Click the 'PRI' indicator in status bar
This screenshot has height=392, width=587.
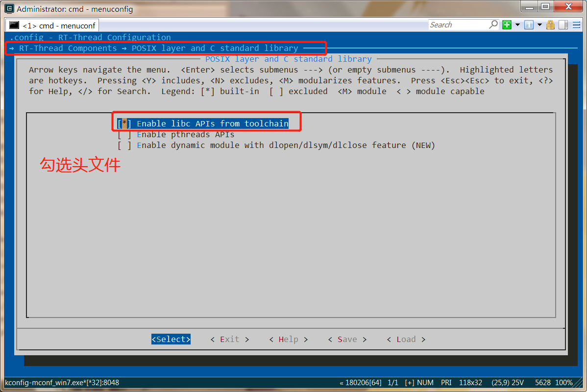click(446, 383)
